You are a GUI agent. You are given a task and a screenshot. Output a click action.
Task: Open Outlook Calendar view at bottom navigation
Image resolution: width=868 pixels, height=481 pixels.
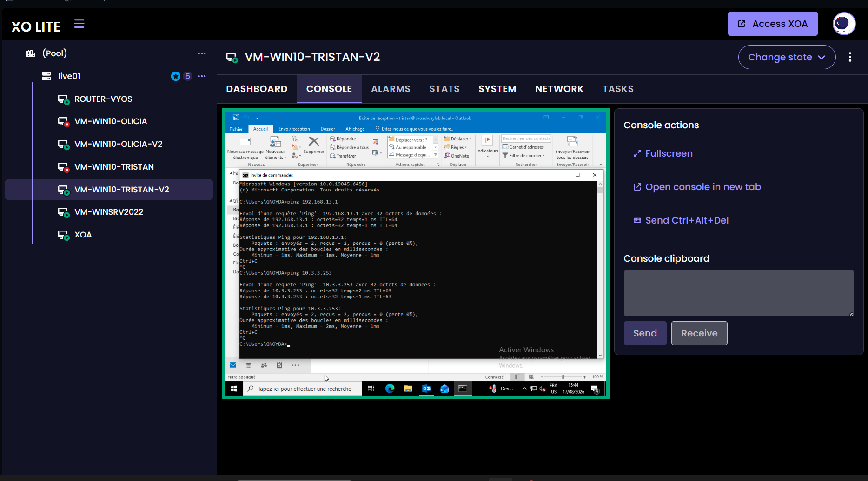coord(248,365)
